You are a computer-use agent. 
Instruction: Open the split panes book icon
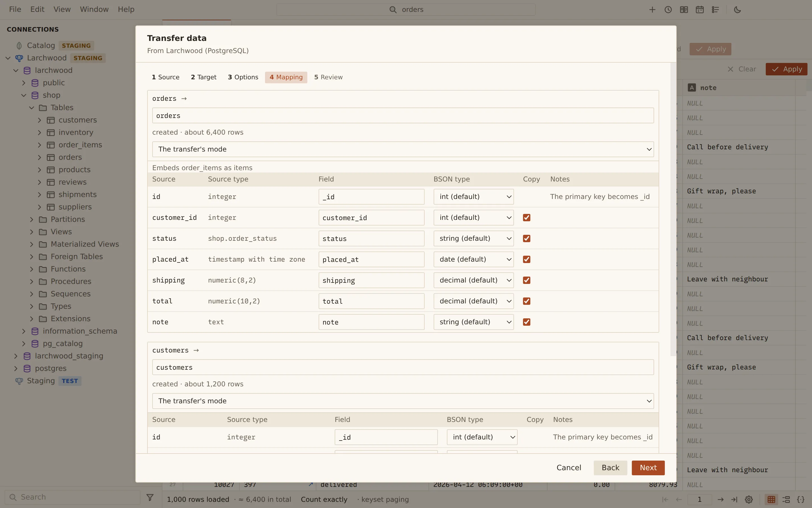click(684, 10)
